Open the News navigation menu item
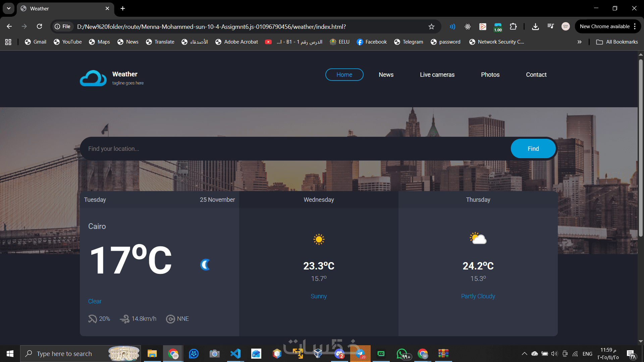644x362 pixels. (x=386, y=75)
